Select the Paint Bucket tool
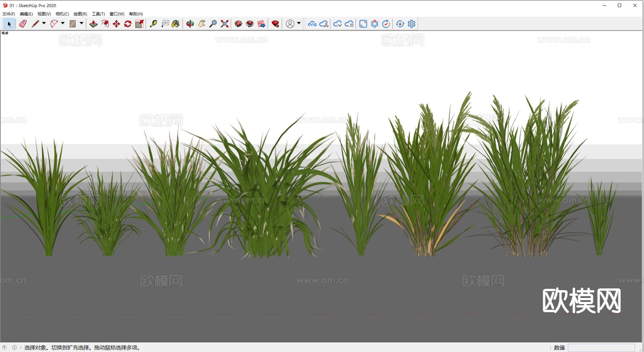Viewport: 644px width, 352px height. [176, 24]
